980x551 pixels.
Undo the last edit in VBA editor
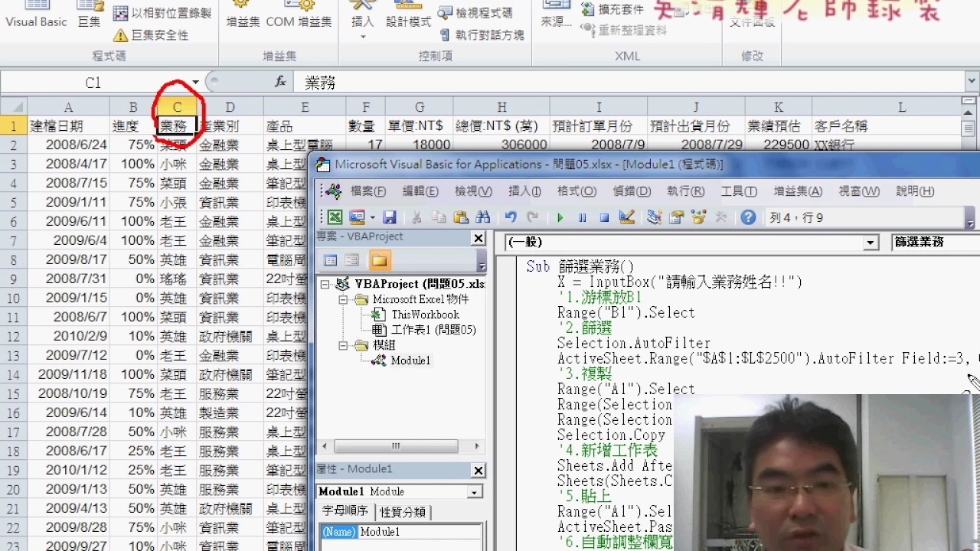[x=511, y=217]
